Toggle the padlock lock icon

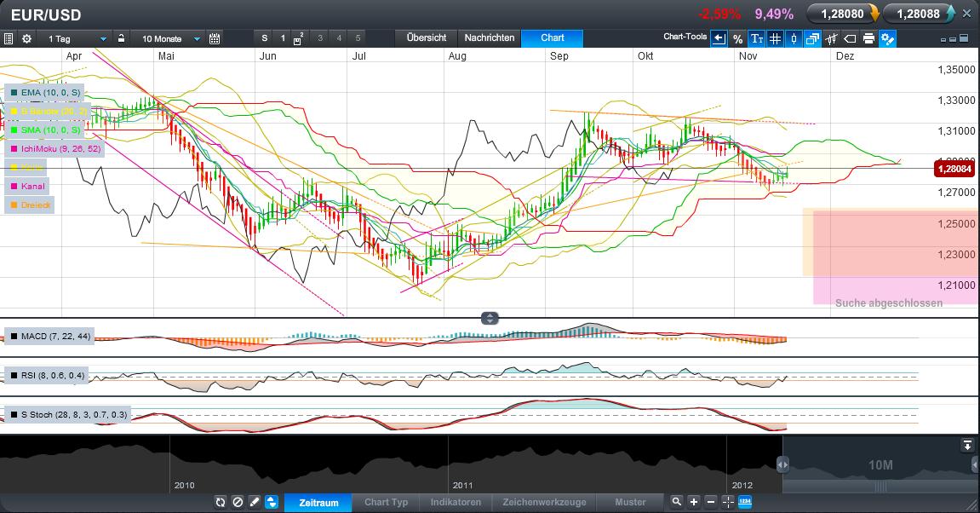[121, 38]
